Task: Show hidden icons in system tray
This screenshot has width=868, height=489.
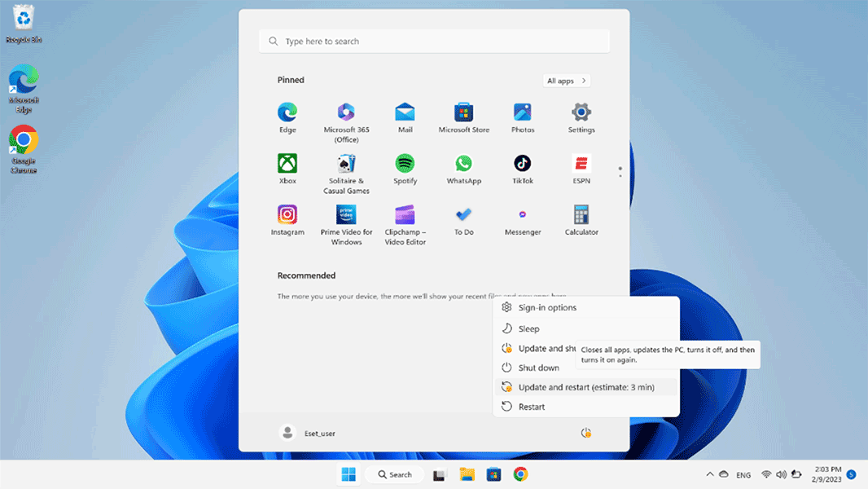Action: [709, 474]
